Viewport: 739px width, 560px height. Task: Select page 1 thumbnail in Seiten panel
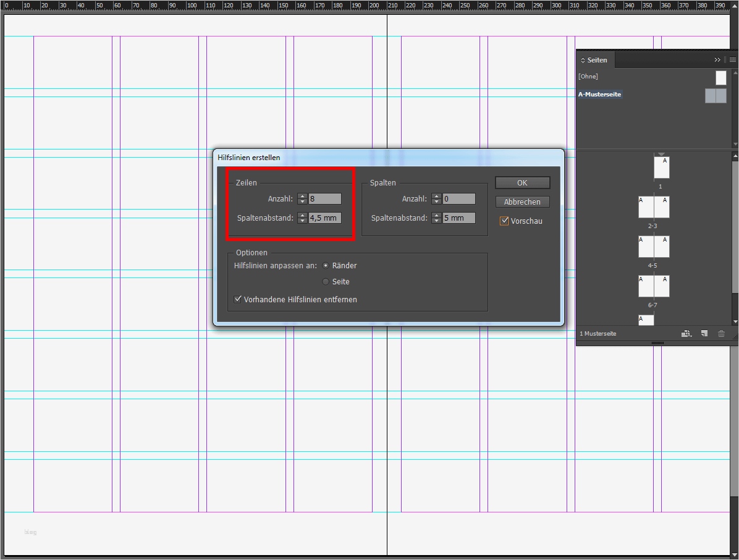tap(661, 168)
